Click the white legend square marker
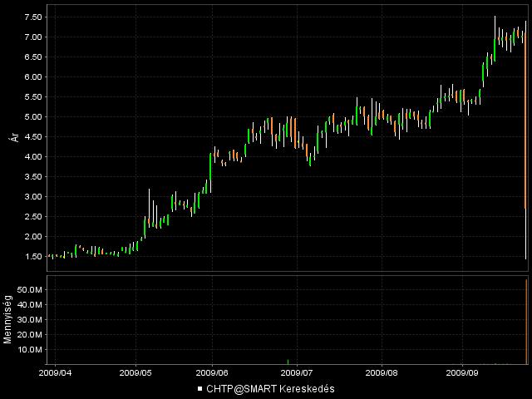532x399 pixels. (199, 388)
